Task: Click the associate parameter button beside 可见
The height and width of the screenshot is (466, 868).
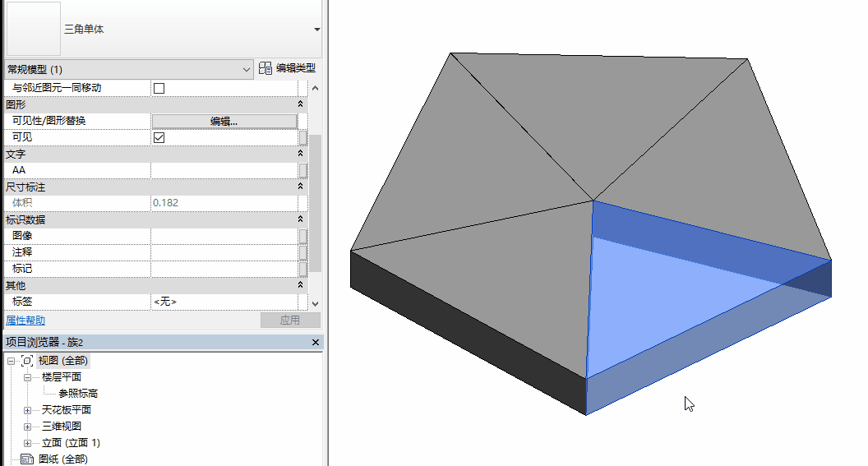Action: pyautogui.click(x=302, y=137)
